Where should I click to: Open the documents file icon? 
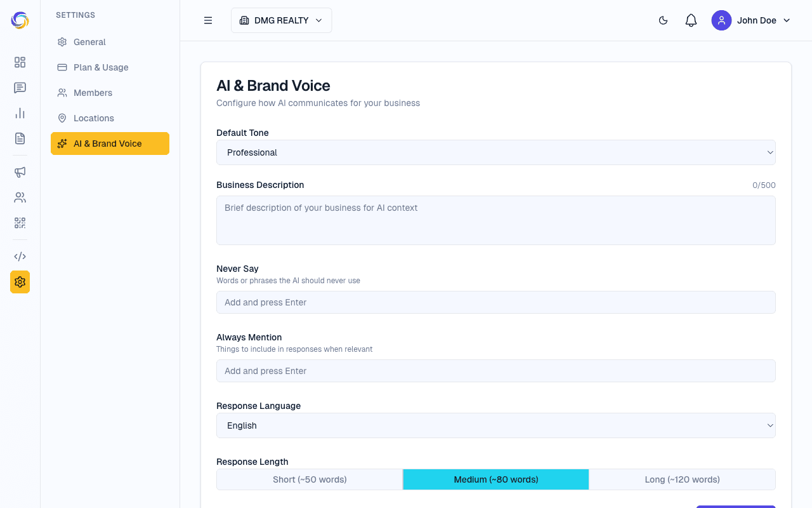tap(20, 138)
